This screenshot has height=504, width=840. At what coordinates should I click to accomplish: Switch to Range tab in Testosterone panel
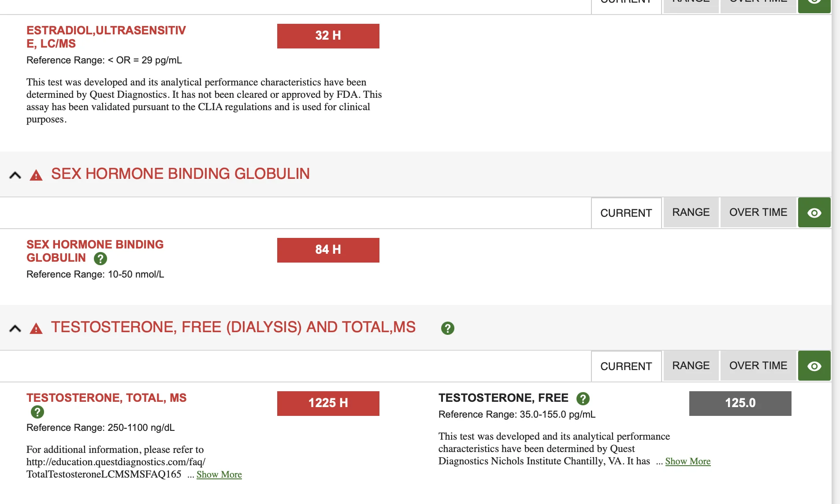tap(691, 366)
